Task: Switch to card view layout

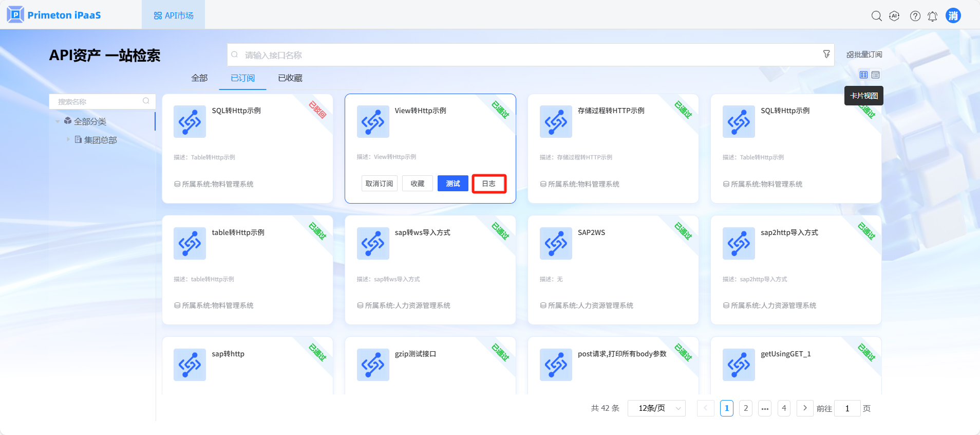Action: [863, 75]
